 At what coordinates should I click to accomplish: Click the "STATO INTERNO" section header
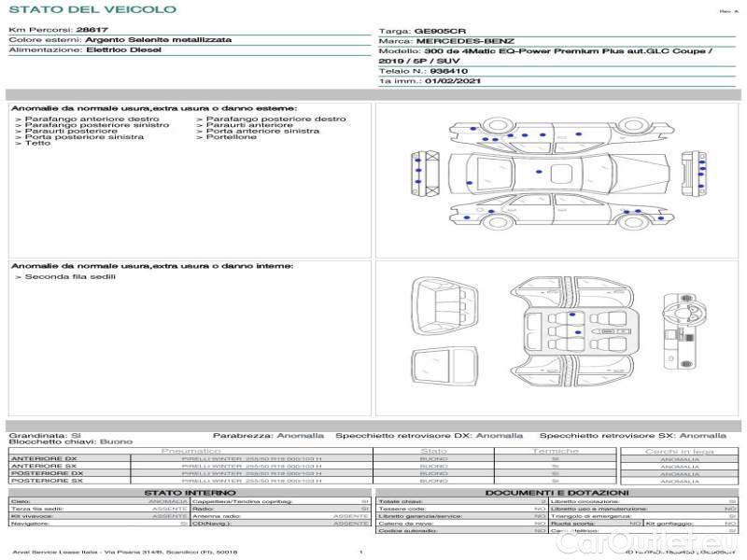pos(190,493)
